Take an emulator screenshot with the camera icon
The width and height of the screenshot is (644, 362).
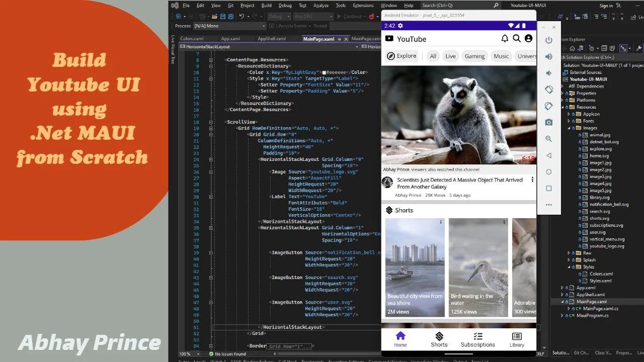[549, 122]
